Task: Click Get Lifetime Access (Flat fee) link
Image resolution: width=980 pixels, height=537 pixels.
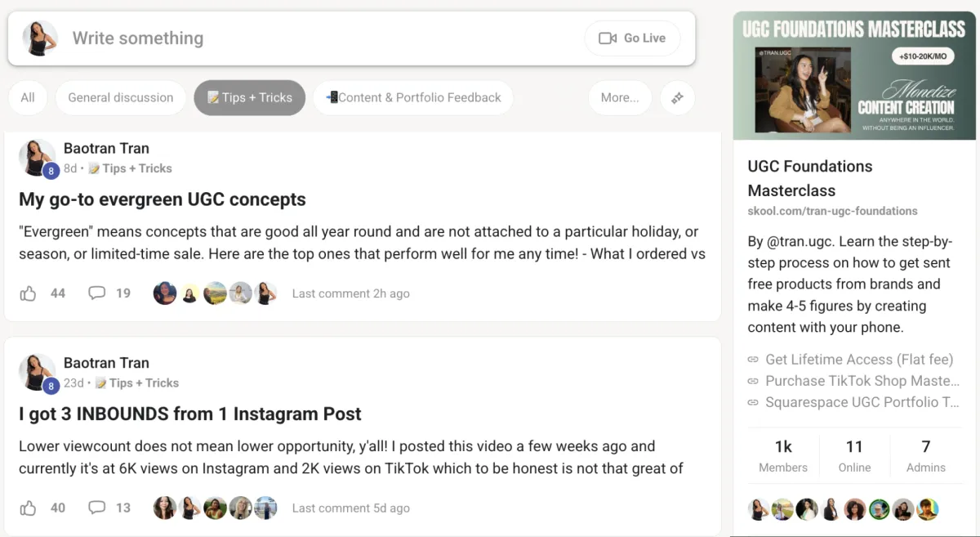Action: coord(858,360)
